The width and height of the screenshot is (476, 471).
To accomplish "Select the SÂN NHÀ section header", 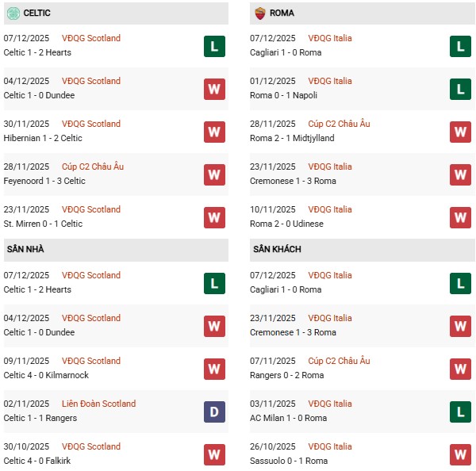I will pos(25,249).
